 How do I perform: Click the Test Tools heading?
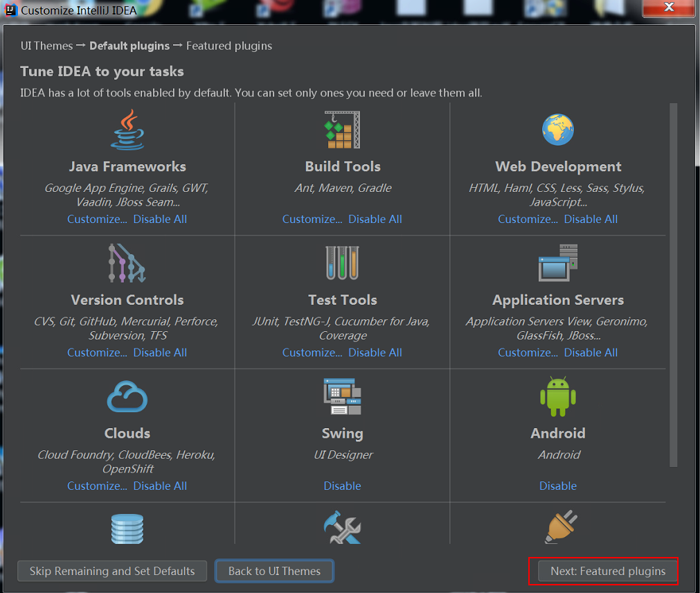(343, 300)
